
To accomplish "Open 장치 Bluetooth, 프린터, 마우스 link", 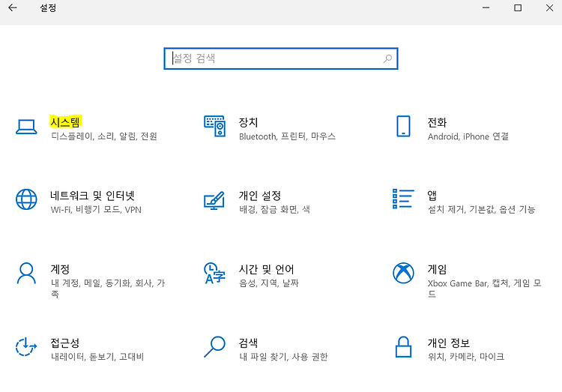I will (x=287, y=136).
